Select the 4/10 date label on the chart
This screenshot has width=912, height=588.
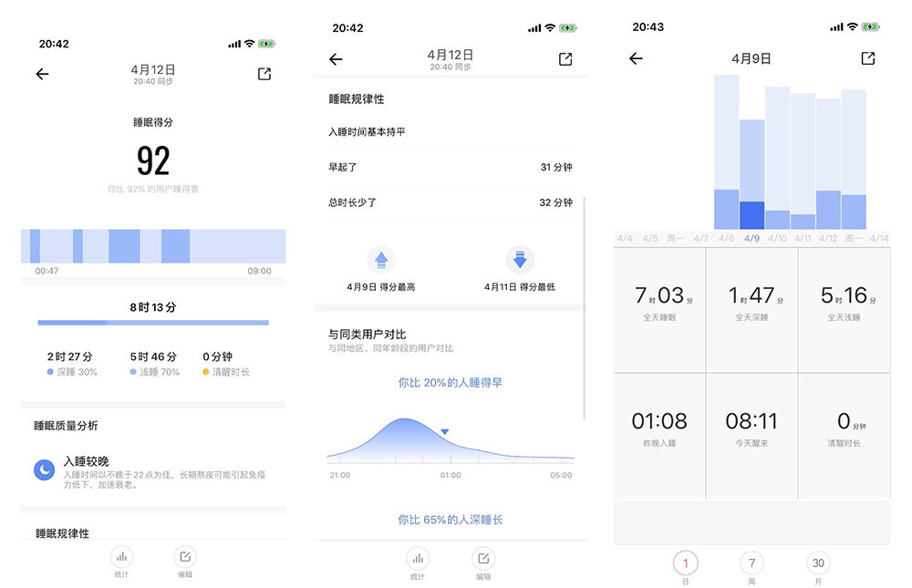pyautogui.click(x=777, y=239)
